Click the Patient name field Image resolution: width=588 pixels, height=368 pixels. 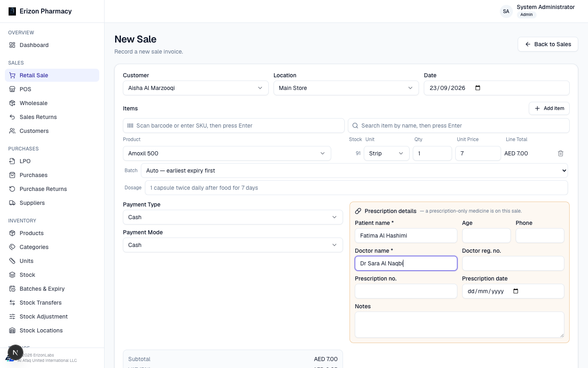click(406, 236)
